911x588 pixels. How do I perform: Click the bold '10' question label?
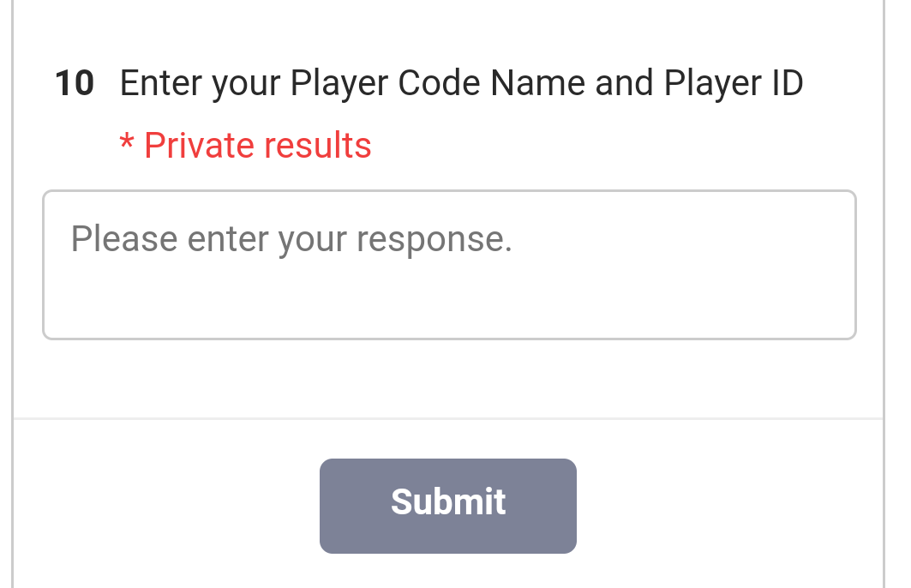pyautogui.click(x=74, y=84)
